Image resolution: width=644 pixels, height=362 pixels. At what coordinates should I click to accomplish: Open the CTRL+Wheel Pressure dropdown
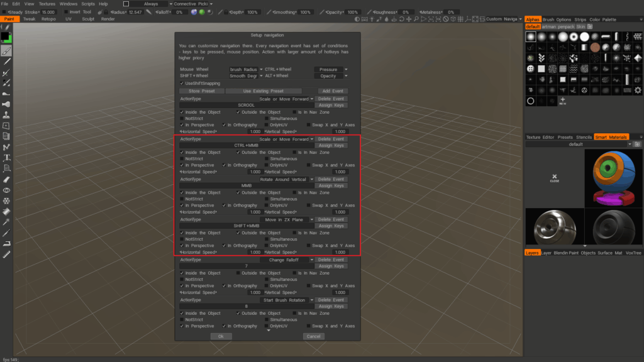pyautogui.click(x=331, y=69)
